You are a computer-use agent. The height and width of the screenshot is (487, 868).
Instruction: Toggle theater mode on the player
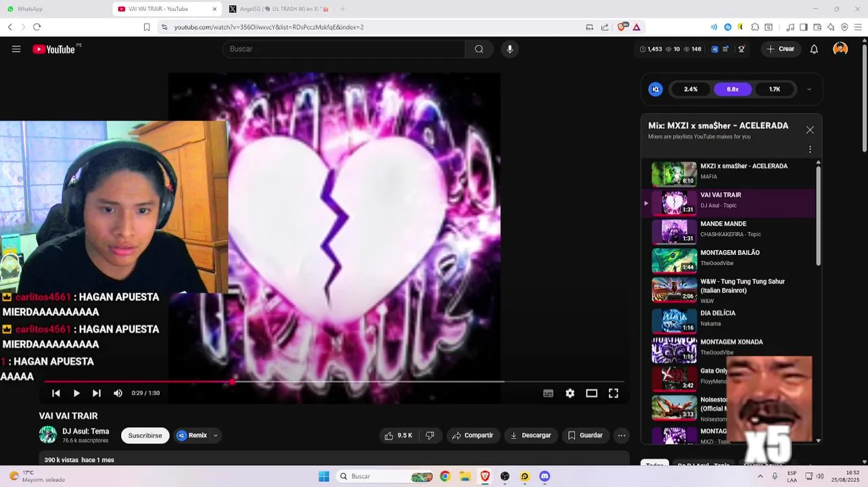[591, 393]
